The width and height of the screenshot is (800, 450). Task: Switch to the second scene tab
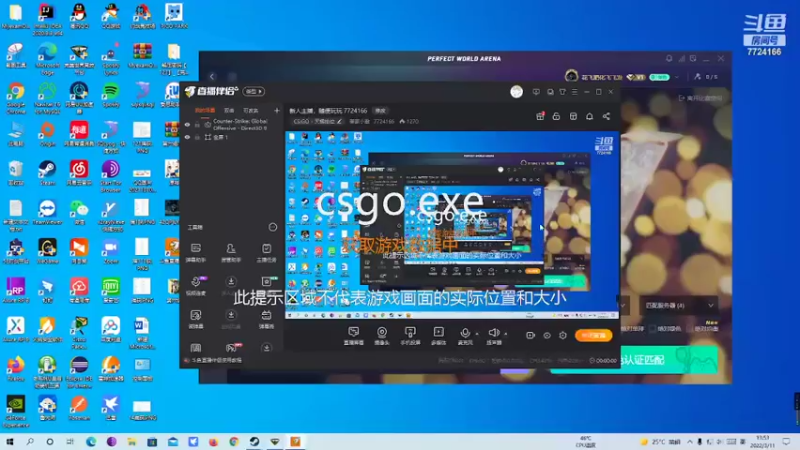(230, 110)
